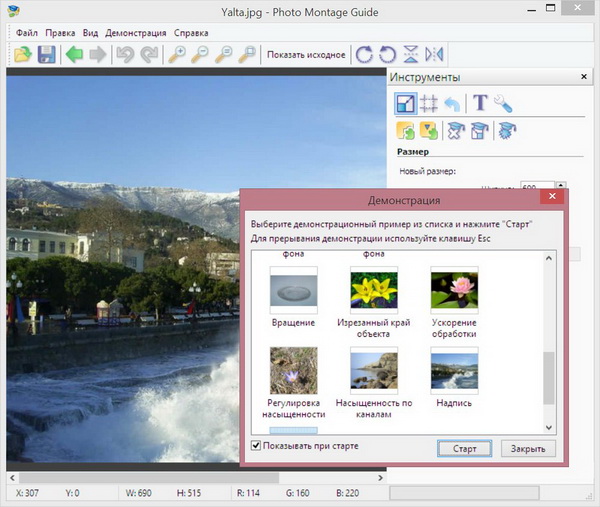The height and width of the screenshot is (507, 600).
Task: Click the Save floppy disk icon
Action: pyautogui.click(x=45, y=55)
